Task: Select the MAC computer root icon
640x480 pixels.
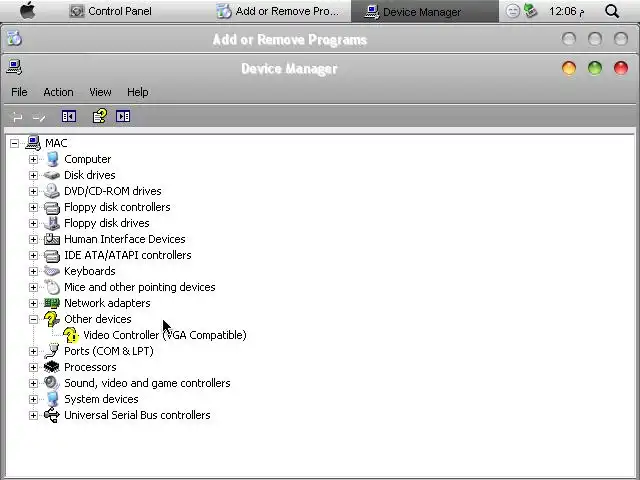Action: pyautogui.click(x=33, y=143)
